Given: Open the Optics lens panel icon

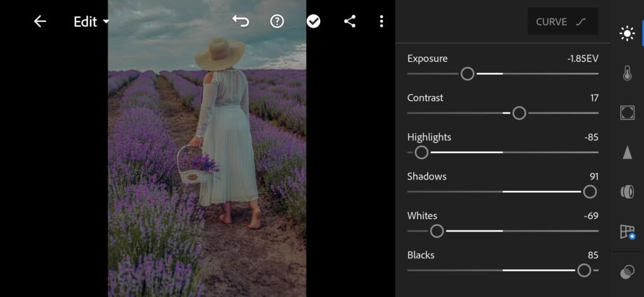Looking at the screenshot, I should 627,192.
